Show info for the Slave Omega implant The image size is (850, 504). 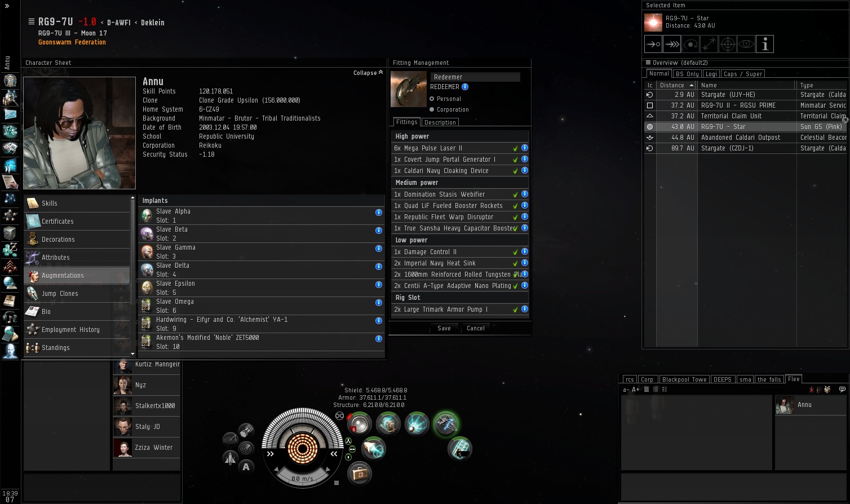(x=379, y=303)
